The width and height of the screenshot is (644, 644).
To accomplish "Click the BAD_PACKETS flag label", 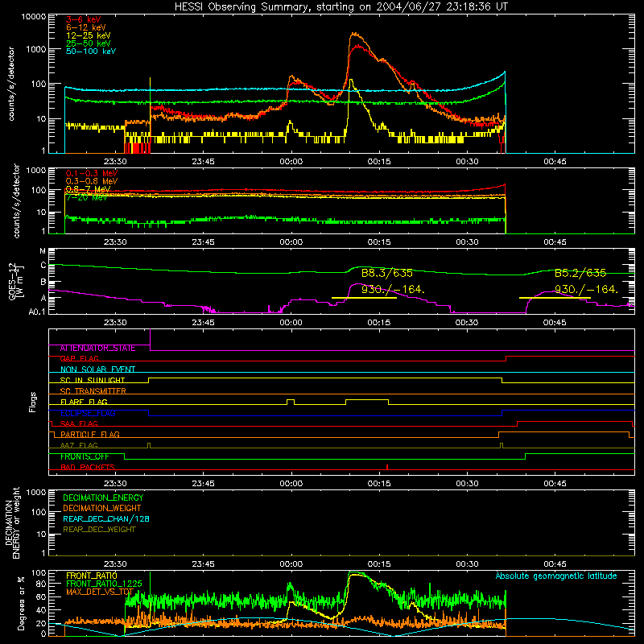I will (88, 468).
